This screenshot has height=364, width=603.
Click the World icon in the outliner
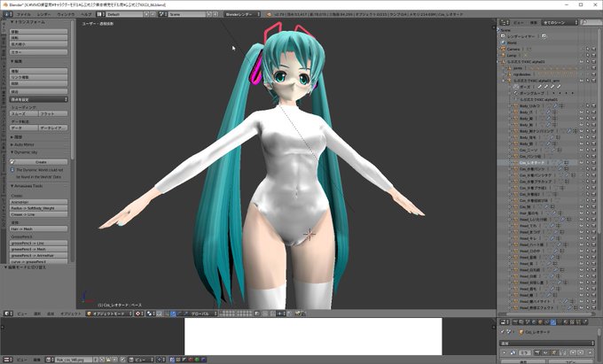[504, 43]
